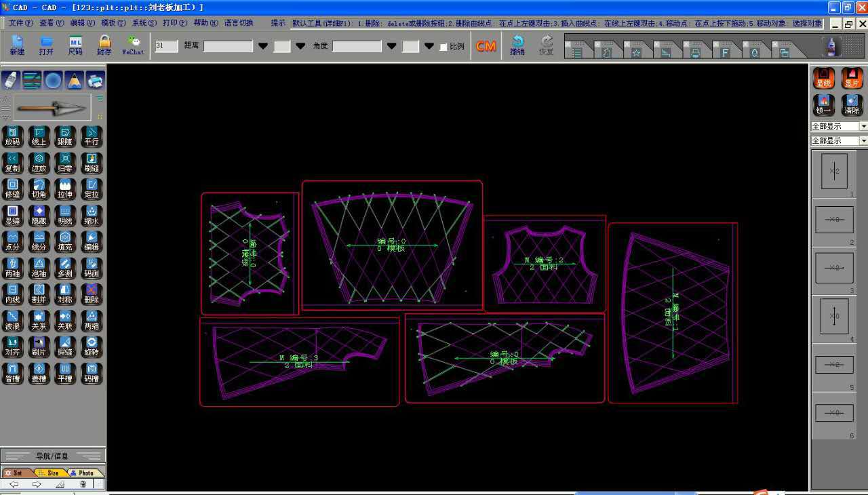Open the 编辑 menu in menu bar

click(x=83, y=23)
